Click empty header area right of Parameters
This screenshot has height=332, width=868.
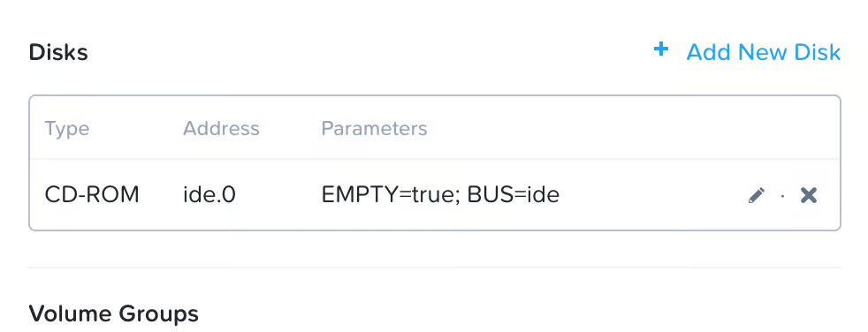point(631,129)
